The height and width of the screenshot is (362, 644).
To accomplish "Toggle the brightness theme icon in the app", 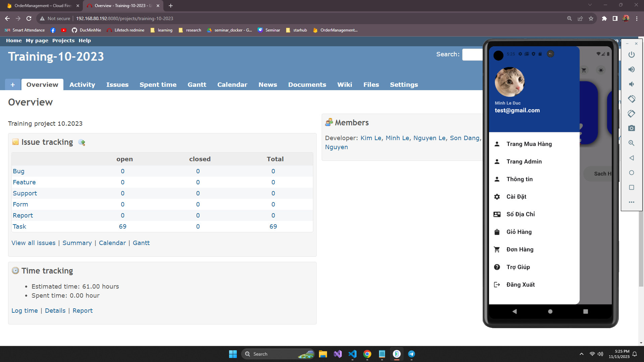I will pyautogui.click(x=601, y=70).
